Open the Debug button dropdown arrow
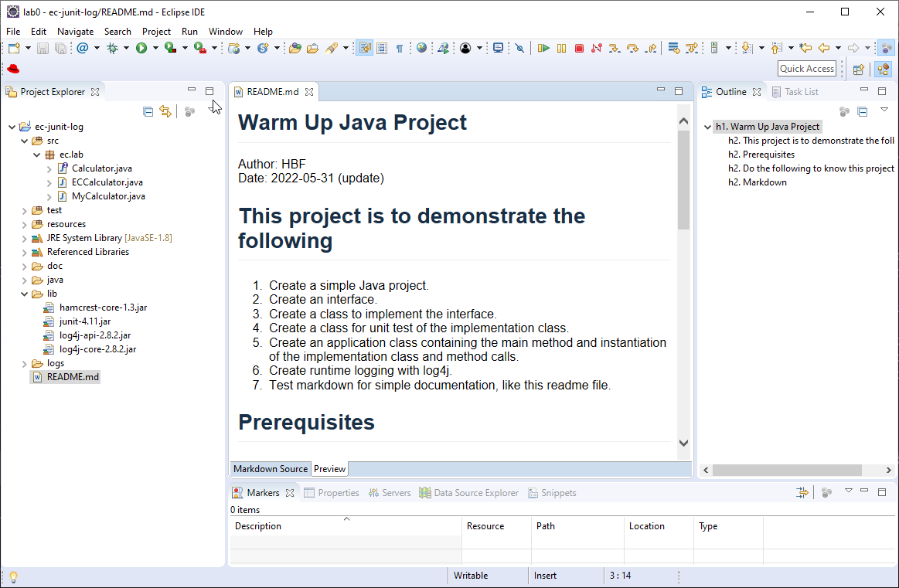Image resolution: width=899 pixels, height=588 pixels. click(126, 48)
